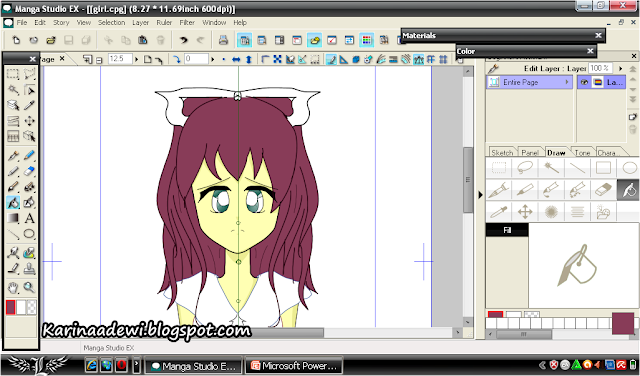Toggle visibility eye of the La... layer

point(584,82)
